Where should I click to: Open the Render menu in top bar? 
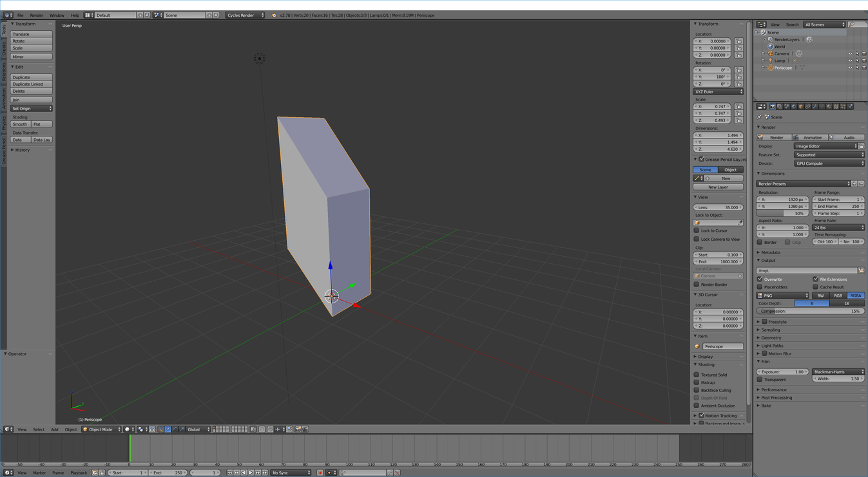pos(37,15)
